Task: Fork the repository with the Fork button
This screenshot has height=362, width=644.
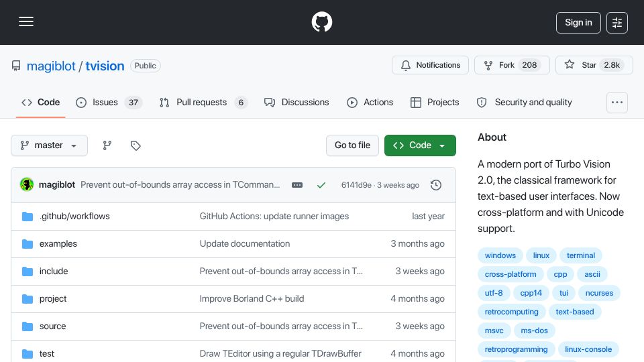Action: 512,65
